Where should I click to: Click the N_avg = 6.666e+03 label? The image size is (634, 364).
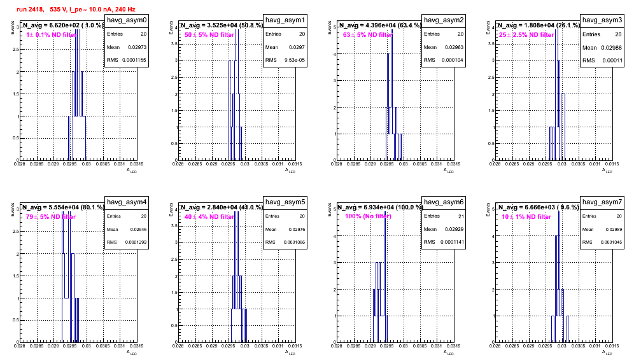[539, 207]
